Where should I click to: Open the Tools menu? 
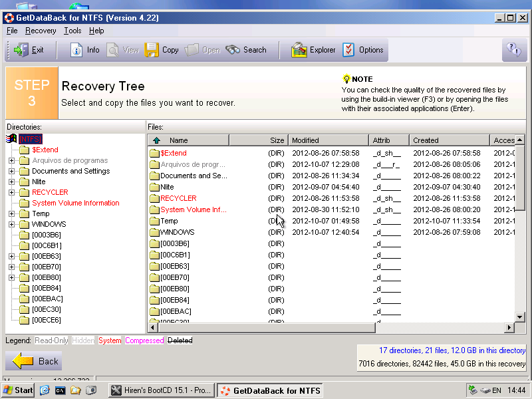72,31
